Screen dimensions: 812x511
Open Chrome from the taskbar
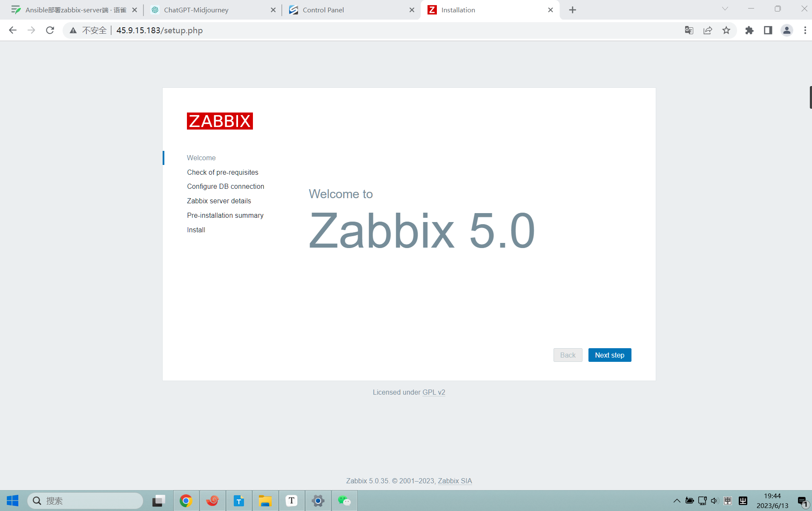[x=186, y=501]
